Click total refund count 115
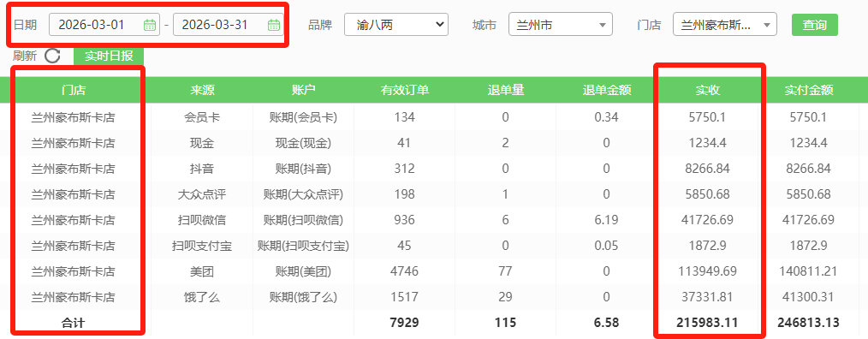This screenshot has width=868, height=339. tap(505, 323)
